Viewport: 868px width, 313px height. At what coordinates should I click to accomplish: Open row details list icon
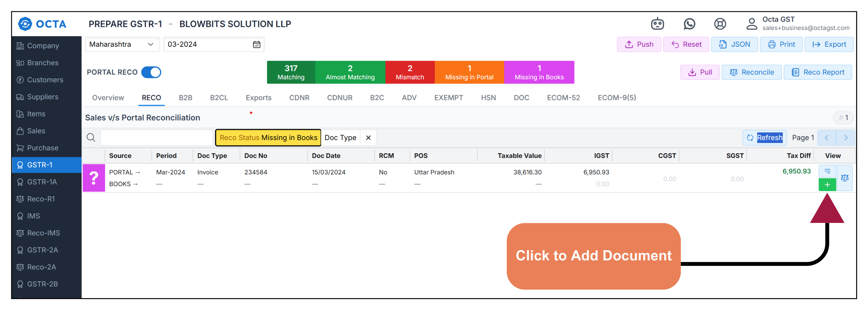click(827, 171)
